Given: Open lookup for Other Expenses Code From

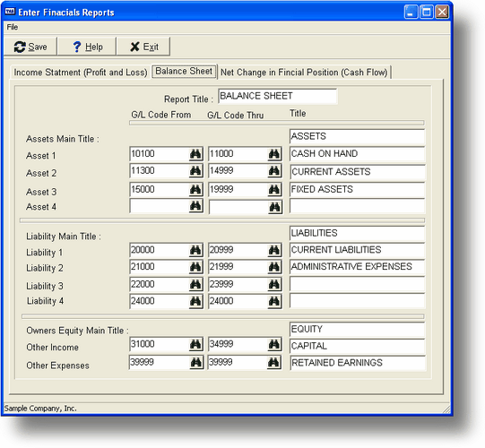Looking at the screenshot, I should click(195, 362).
